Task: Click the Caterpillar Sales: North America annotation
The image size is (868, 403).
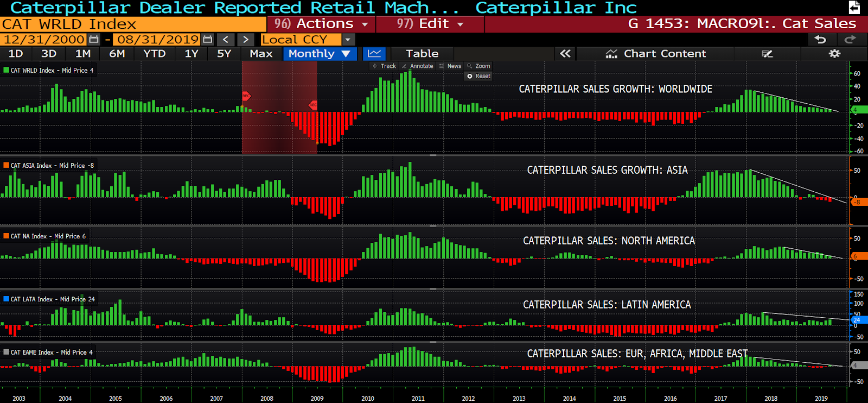Action: [x=609, y=241]
